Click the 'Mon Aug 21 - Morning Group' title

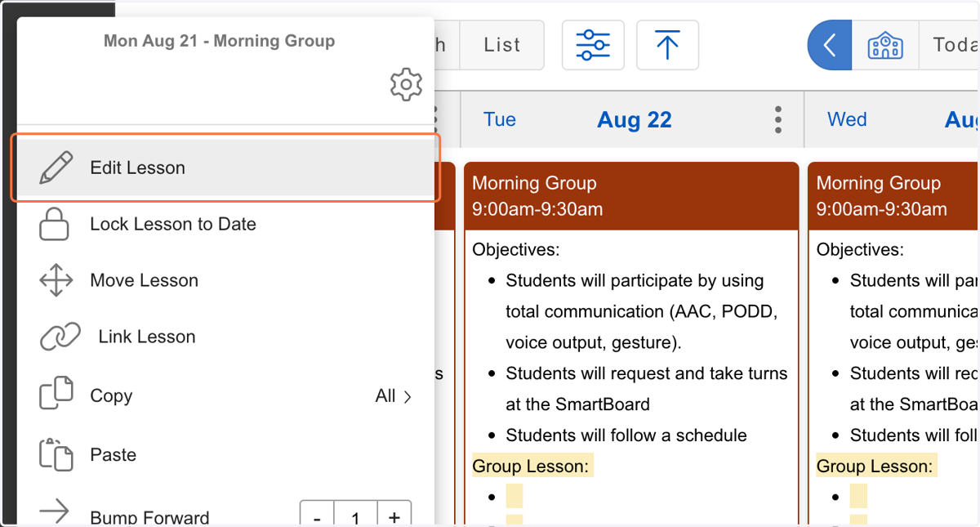(x=219, y=41)
